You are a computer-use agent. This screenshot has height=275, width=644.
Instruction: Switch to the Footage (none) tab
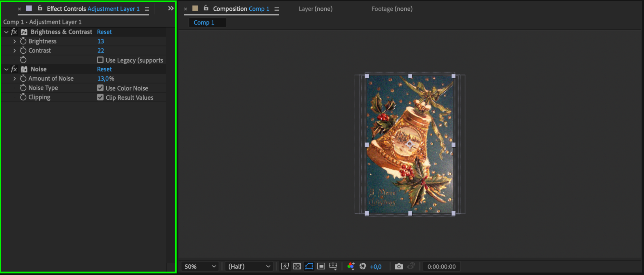[x=392, y=9]
